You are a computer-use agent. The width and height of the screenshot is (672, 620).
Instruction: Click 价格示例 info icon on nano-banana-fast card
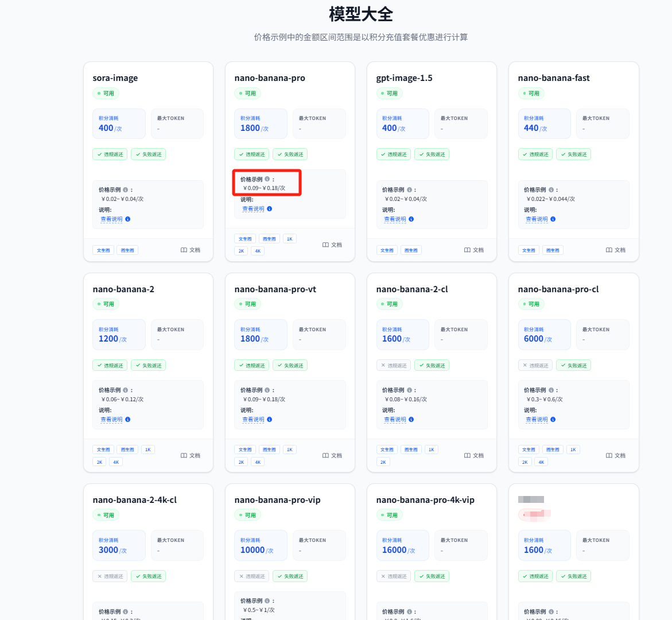(550, 189)
